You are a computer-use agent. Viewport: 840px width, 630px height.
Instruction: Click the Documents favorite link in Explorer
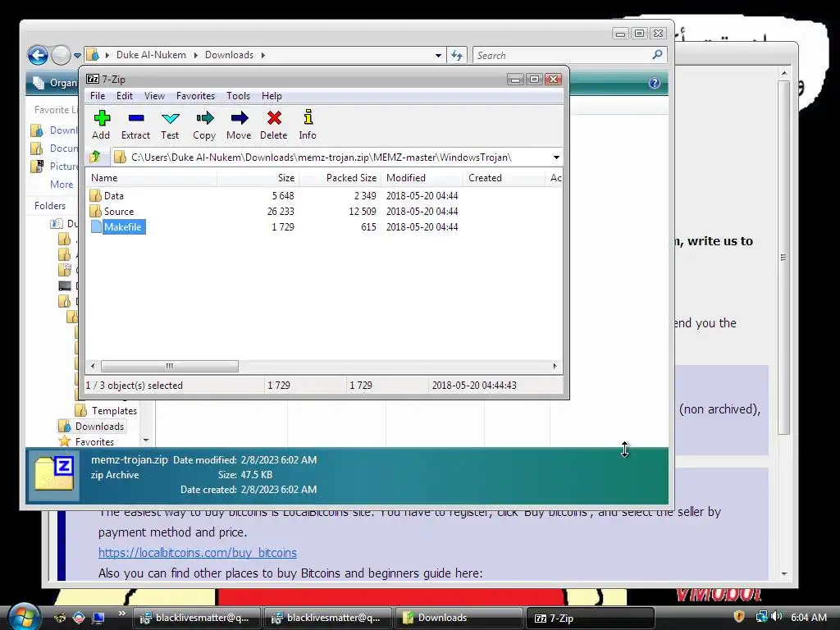pyautogui.click(x=55, y=148)
